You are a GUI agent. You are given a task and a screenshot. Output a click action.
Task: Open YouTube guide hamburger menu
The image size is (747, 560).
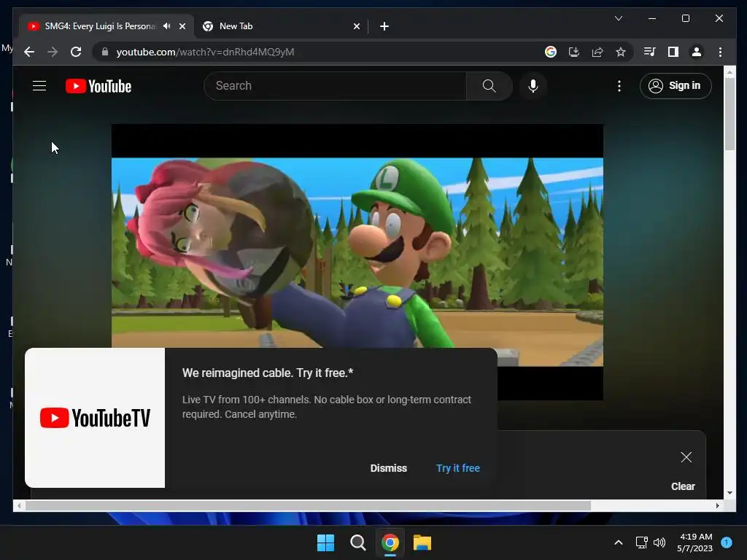click(x=39, y=86)
